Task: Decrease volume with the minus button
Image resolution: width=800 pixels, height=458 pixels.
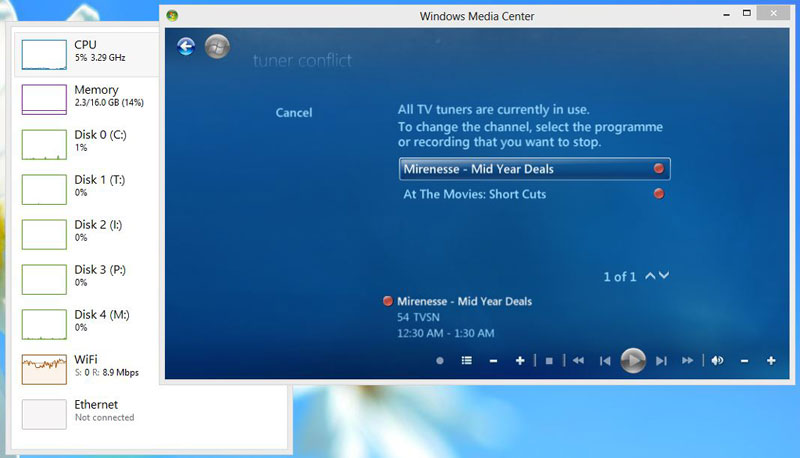Action: click(744, 361)
